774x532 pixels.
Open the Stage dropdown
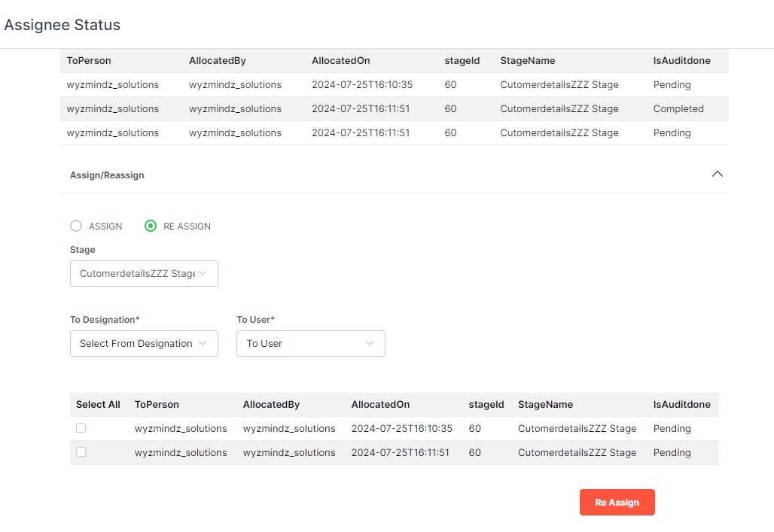pos(143,274)
